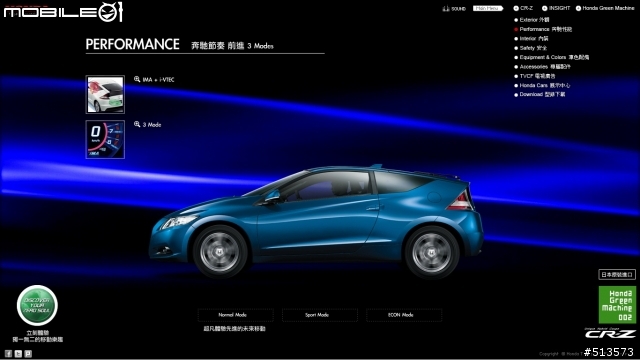640x360 pixels.
Task: Click the green Discover Your Hybrid Soul badge
Action: [37, 305]
